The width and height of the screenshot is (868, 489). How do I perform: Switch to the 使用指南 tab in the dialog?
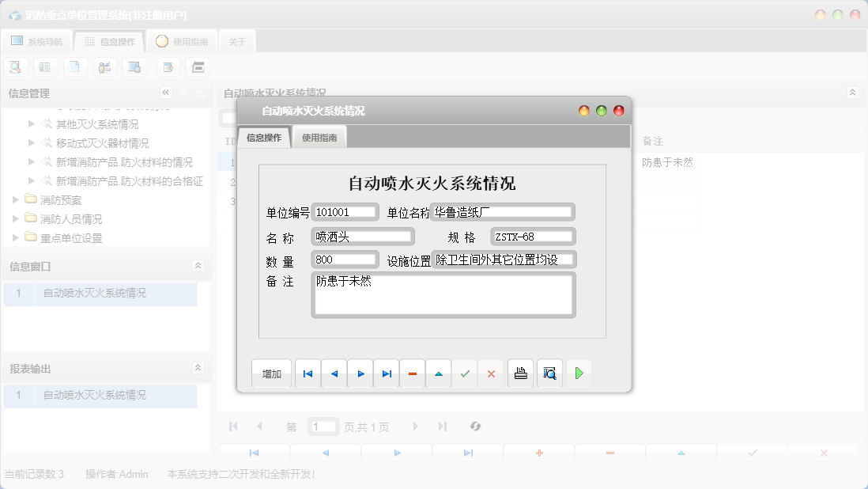click(x=319, y=136)
